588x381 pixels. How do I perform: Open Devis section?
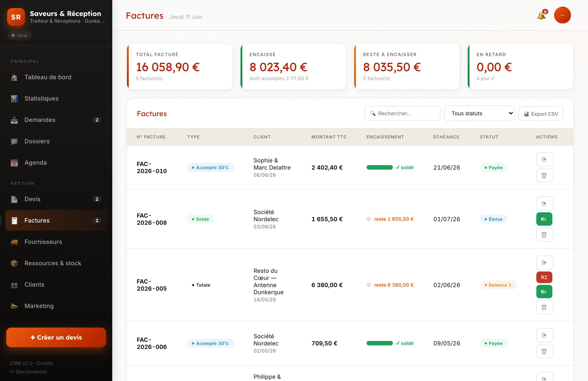[56, 199]
